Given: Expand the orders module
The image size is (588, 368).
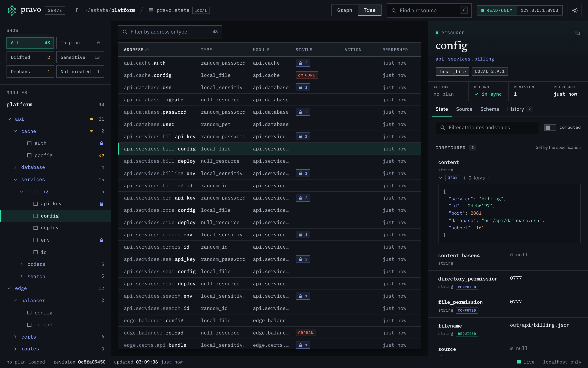Looking at the screenshot, I should point(22,264).
